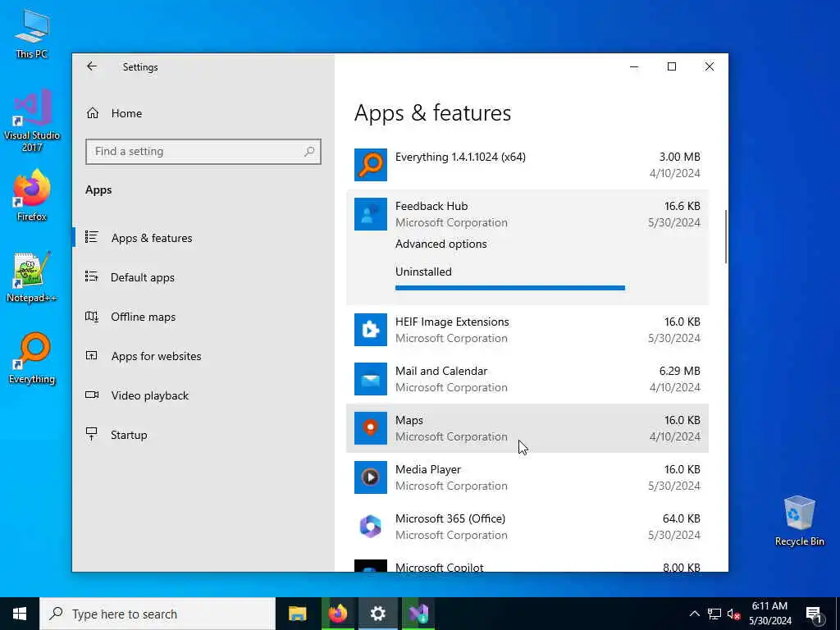The image size is (840, 630).
Task: Click the Video playback camera icon
Action: (x=92, y=395)
